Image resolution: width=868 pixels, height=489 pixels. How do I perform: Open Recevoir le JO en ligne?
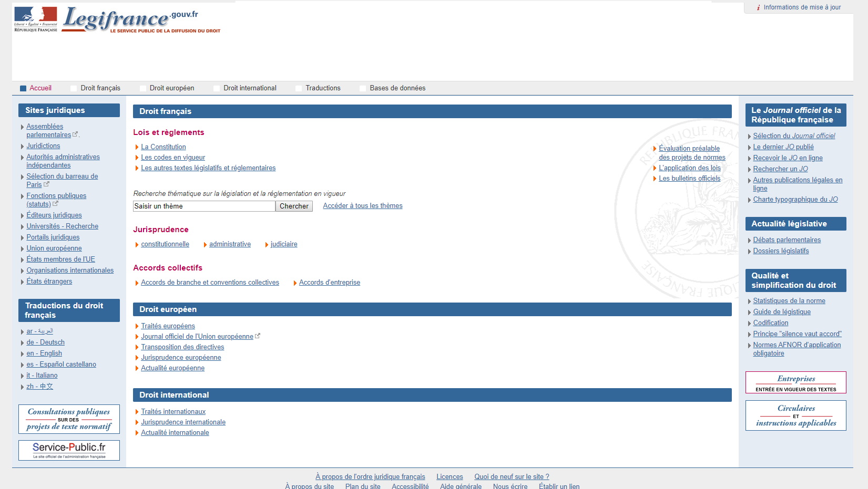(x=788, y=158)
